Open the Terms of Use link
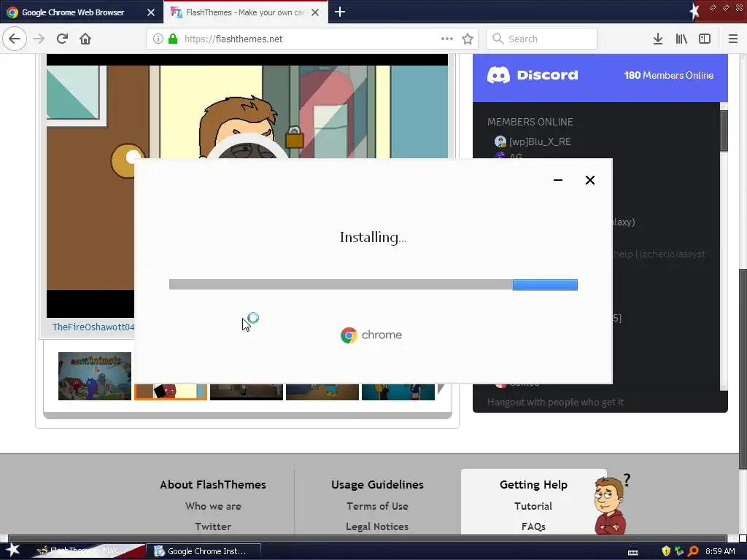The image size is (747, 560). coord(377,506)
